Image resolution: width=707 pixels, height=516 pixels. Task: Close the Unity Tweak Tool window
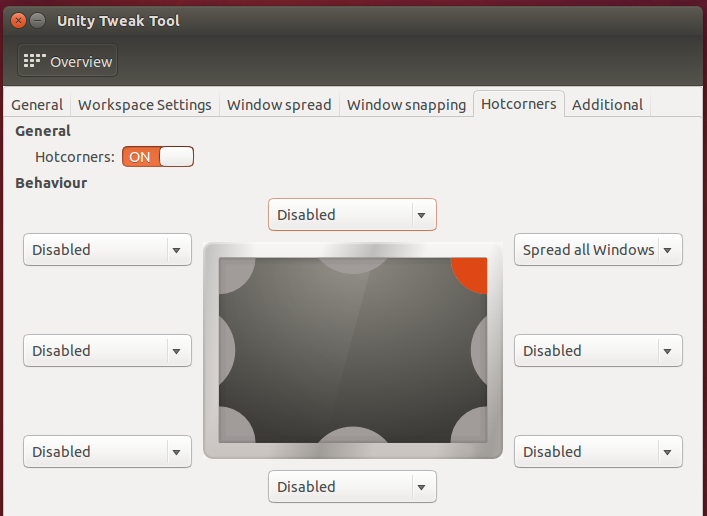[x=18, y=20]
